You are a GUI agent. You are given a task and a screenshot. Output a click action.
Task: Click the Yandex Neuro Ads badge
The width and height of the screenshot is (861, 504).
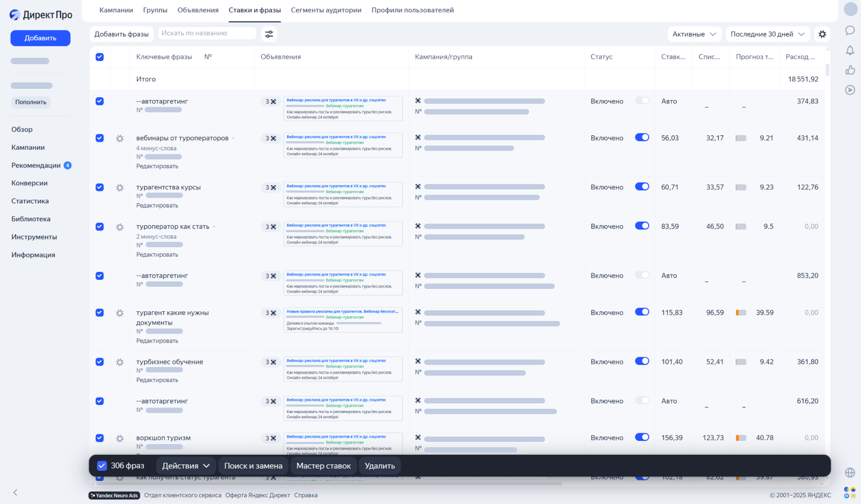[114, 495]
